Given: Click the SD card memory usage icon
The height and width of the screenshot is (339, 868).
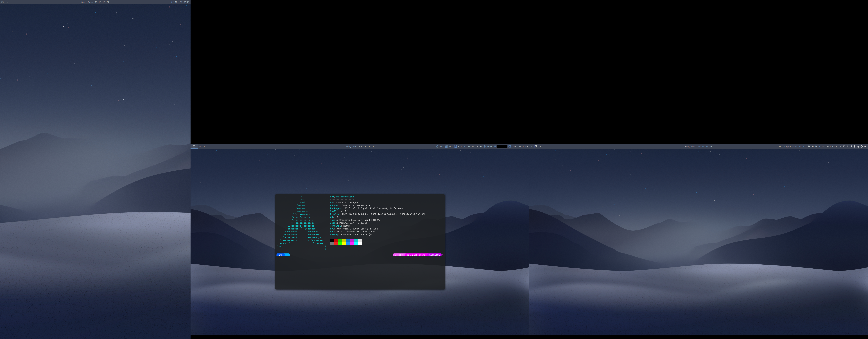Looking at the screenshot, I should 446,146.
